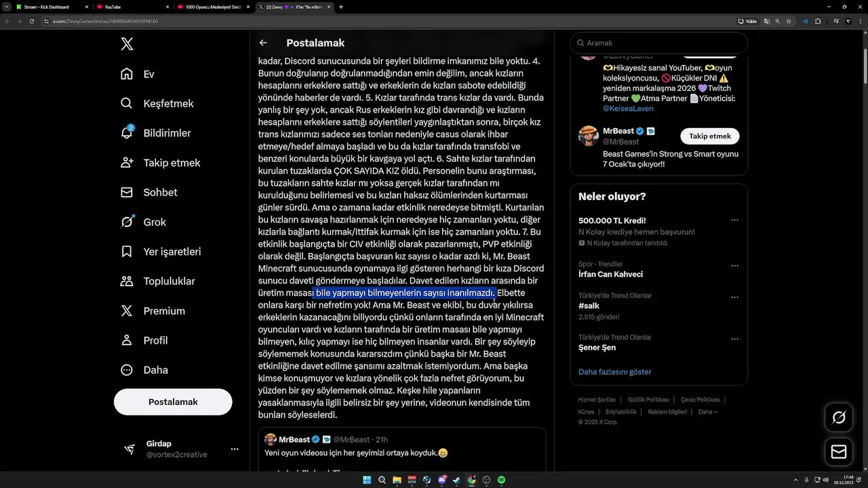The height and width of the screenshot is (488, 868).
Task: Click the browser address bar URL
Action: tap(105, 21)
